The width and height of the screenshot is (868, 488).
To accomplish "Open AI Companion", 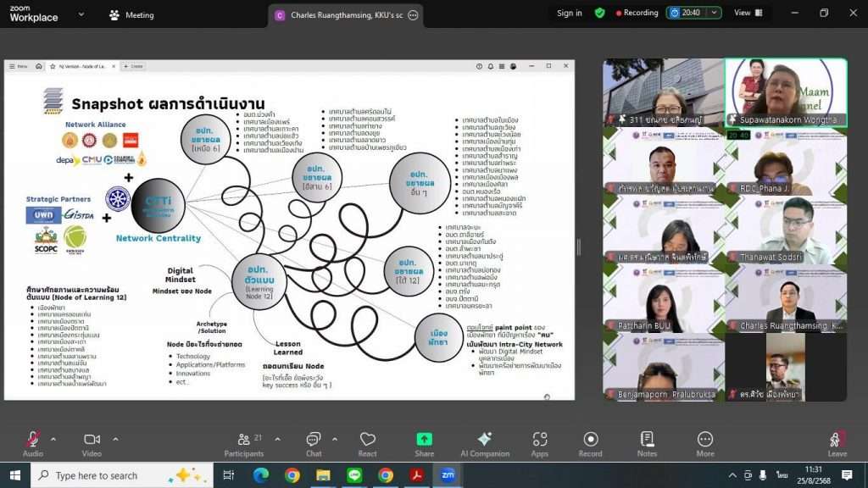I will 485,444.
